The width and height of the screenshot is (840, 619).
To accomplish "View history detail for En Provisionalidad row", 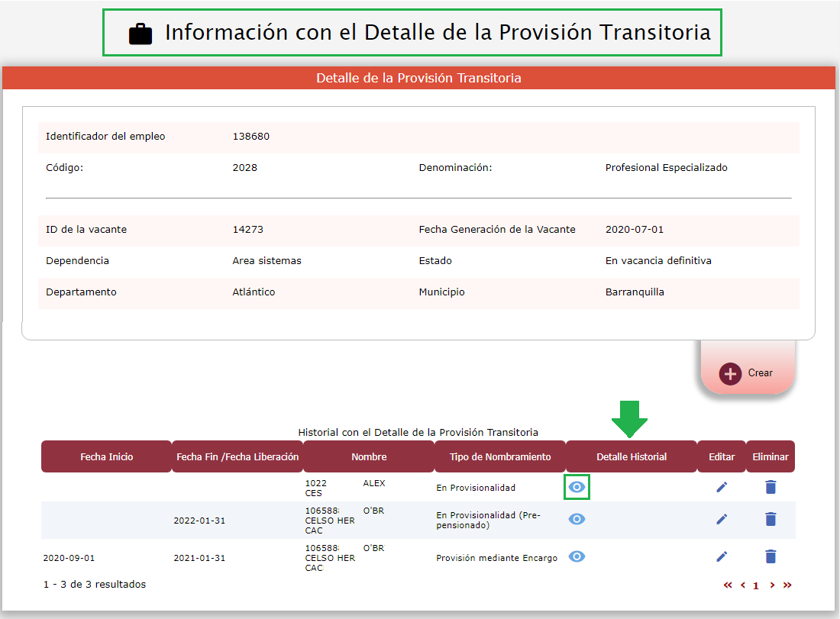I will tap(577, 487).
